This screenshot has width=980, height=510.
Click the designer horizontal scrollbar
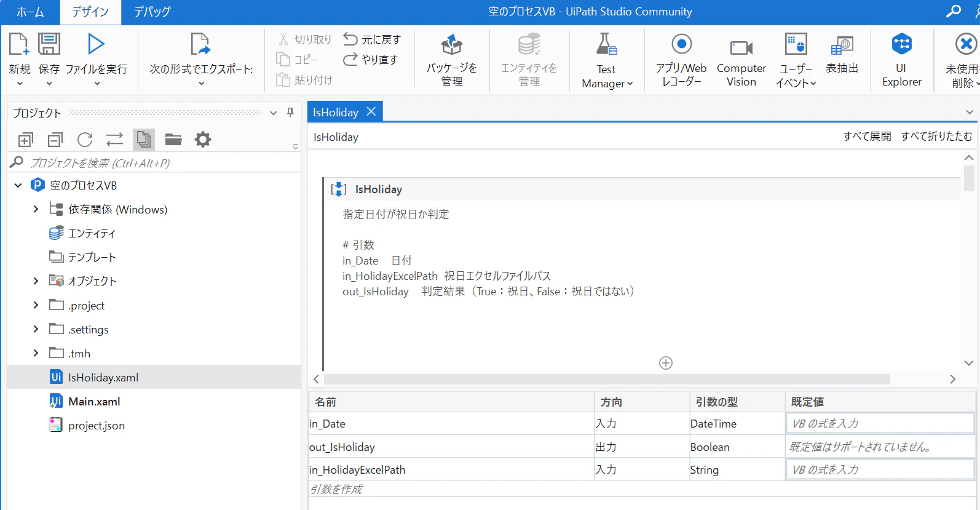pos(607,379)
